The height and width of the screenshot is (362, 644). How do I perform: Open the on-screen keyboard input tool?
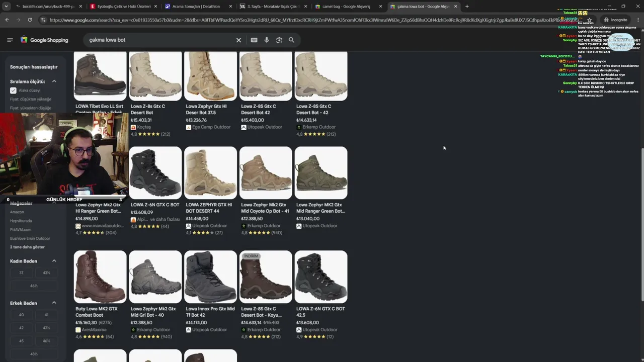tap(254, 40)
